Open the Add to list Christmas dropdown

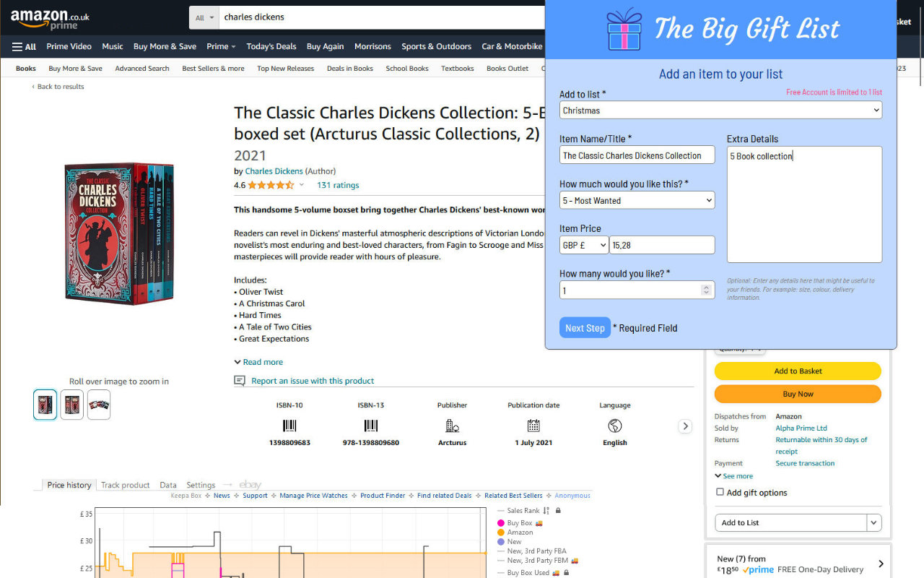coord(720,111)
